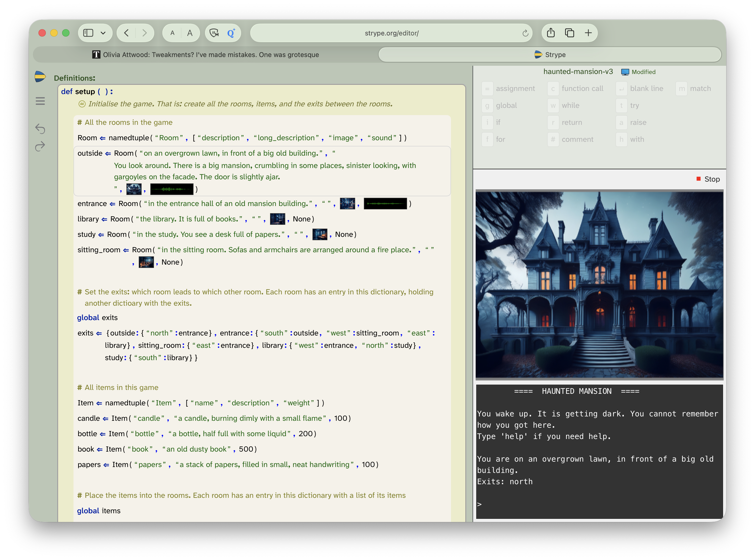Add a comment frame
This screenshot has height=560, width=755.
[571, 139]
